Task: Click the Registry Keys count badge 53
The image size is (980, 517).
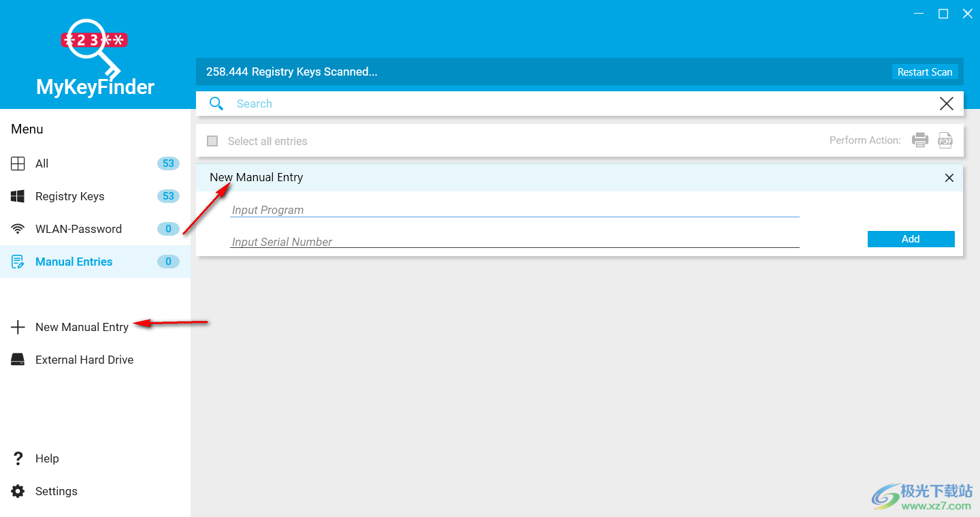Action: [168, 196]
